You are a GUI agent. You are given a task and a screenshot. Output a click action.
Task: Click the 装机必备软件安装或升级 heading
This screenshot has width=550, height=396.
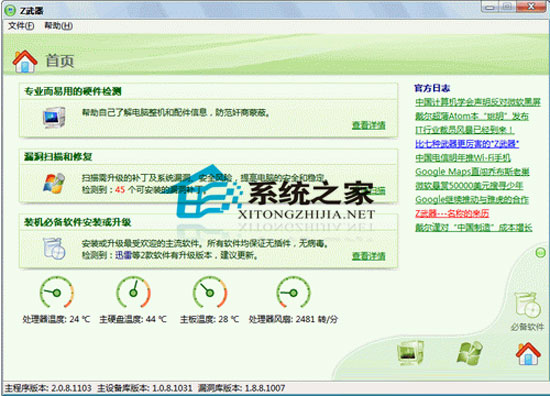78,222
